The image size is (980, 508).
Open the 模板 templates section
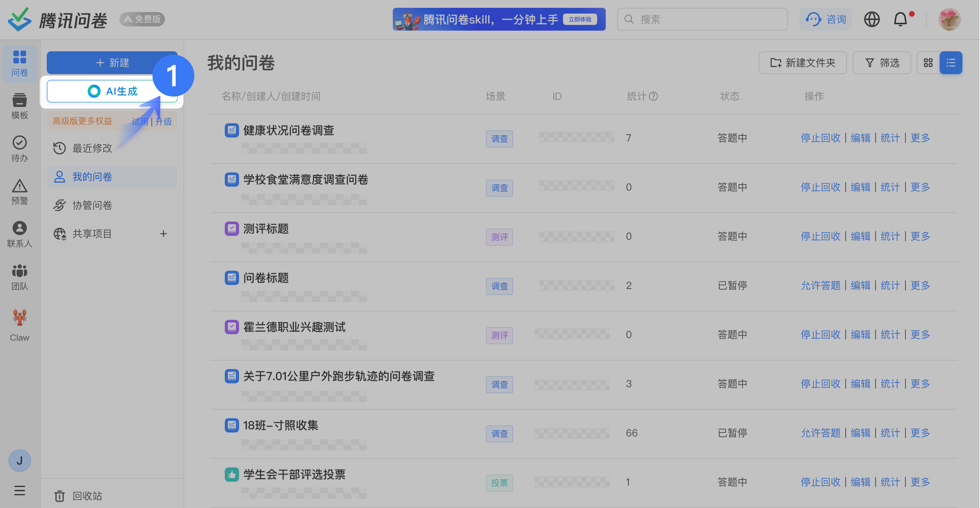(20, 106)
